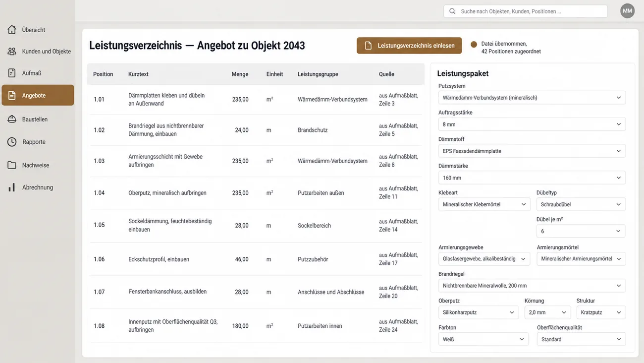Viewport: 644px width, 363px height.
Task: Select position 1.01 cell
Action: [99, 100]
